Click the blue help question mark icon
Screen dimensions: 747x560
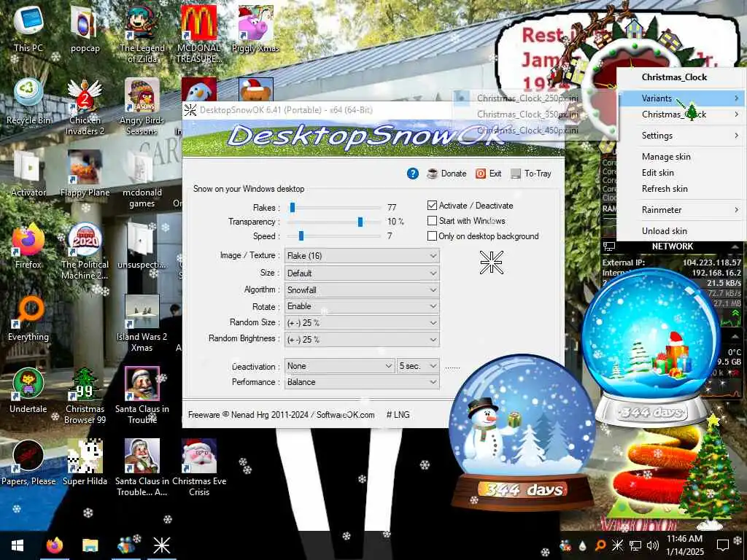(413, 174)
